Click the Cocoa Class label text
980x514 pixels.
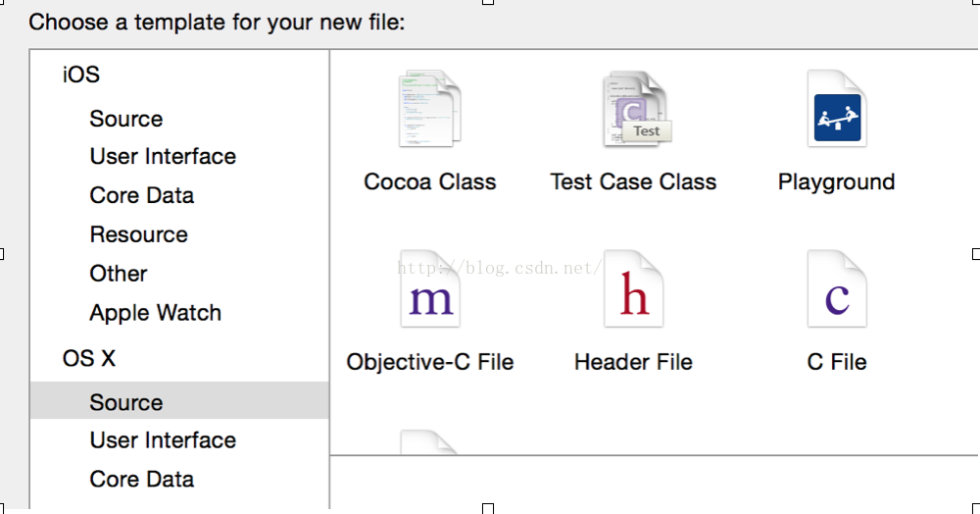tap(430, 182)
